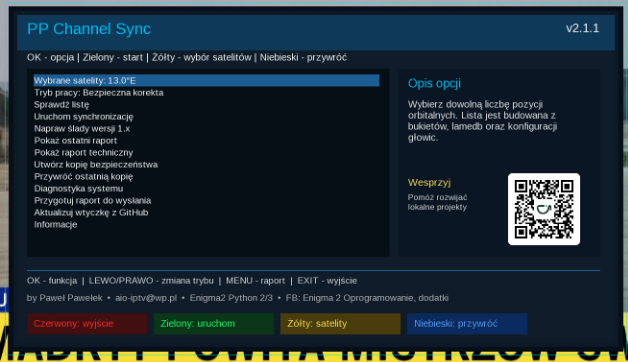
Task: Click 'MENU - raport' hint text
Action: 255,281
